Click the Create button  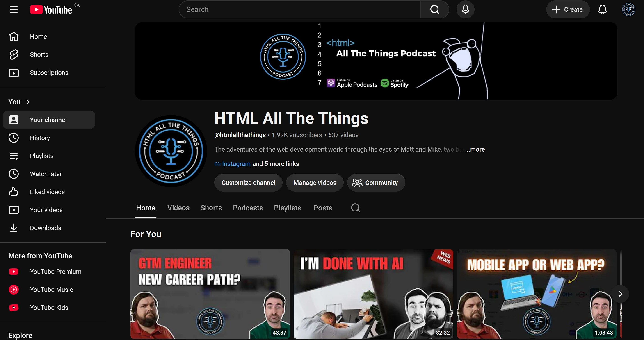click(568, 9)
